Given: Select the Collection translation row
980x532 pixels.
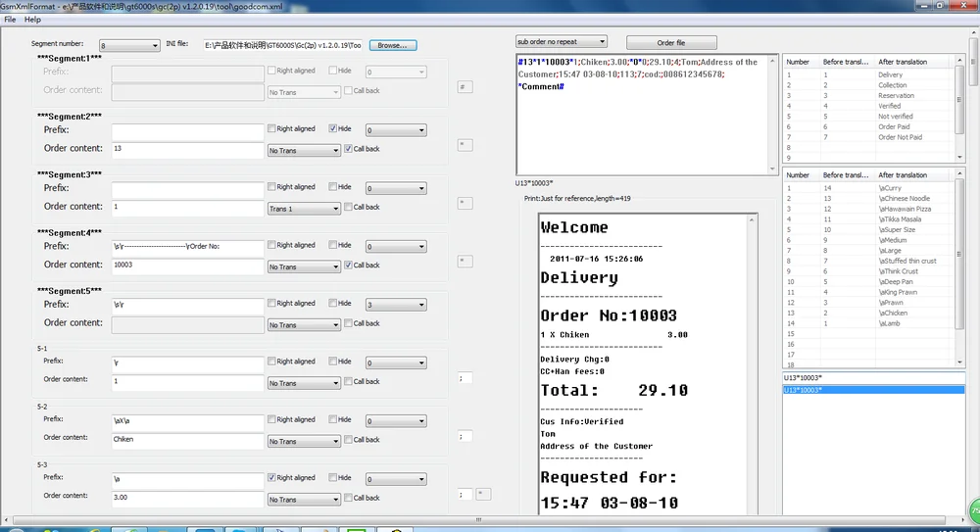Looking at the screenshot, I should (x=869, y=85).
